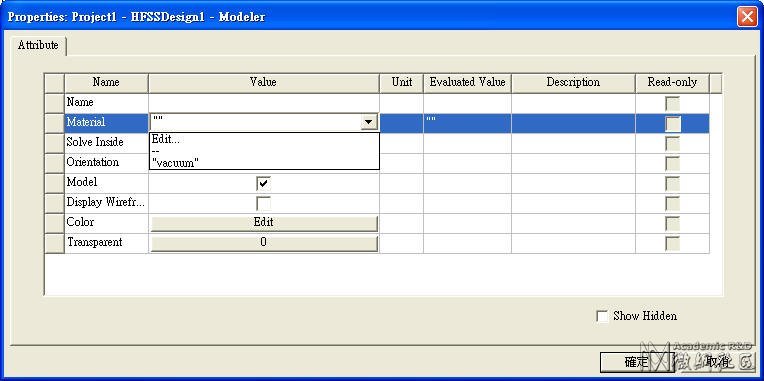The width and height of the screenshot is (764, 381).
Task: Click the Material evaluated value cell
Action: [467, 123]
